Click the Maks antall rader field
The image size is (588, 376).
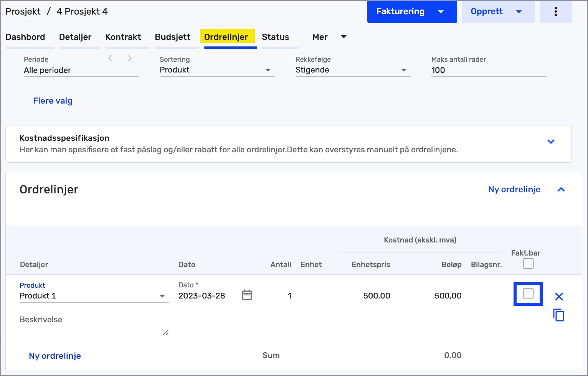(488, 70)
